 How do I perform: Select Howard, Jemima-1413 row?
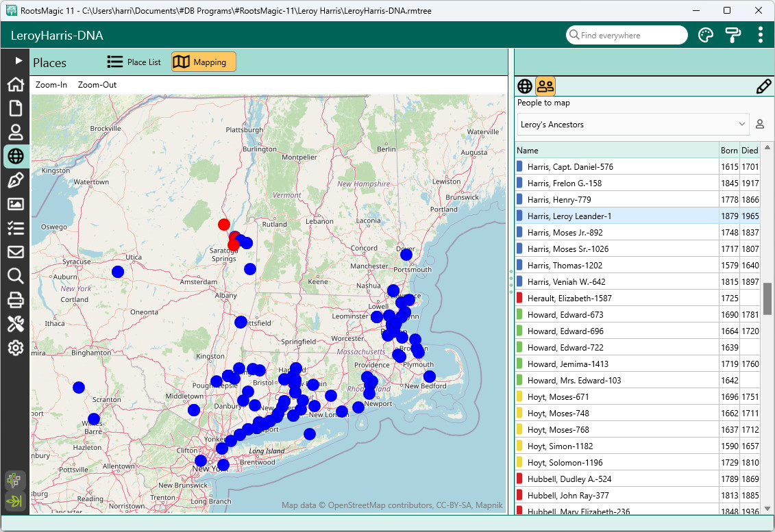coord(637,364)
